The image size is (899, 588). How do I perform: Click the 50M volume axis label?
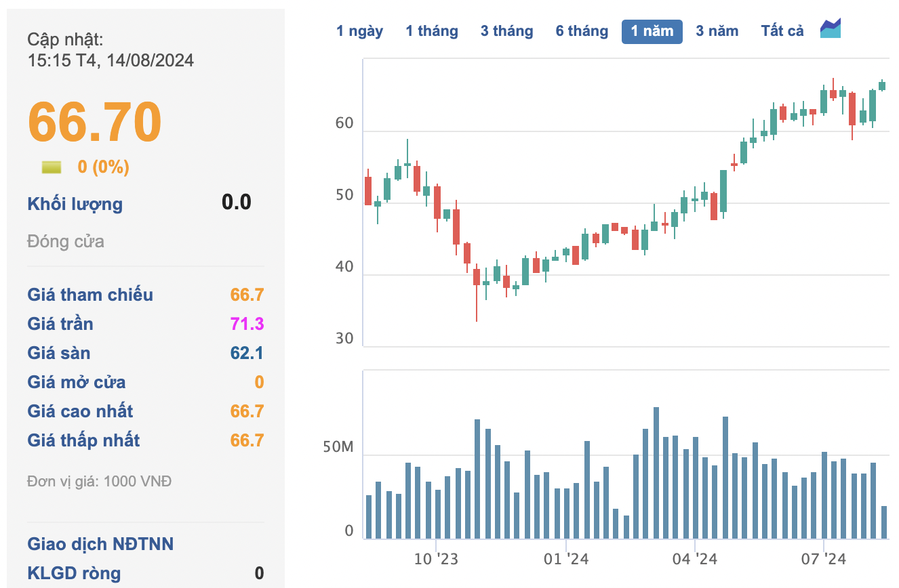coord(339,448)
